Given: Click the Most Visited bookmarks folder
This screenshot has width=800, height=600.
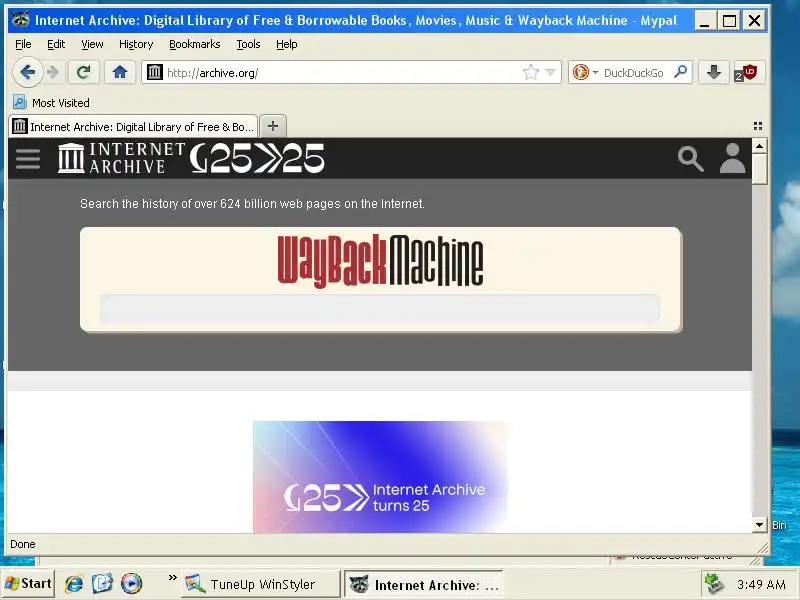Looking at the screenshot, I should pos(51,103).
